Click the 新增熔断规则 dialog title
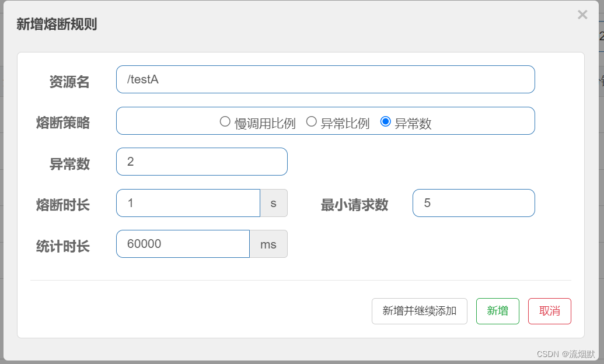604x364 pixels. coord(57,24)
